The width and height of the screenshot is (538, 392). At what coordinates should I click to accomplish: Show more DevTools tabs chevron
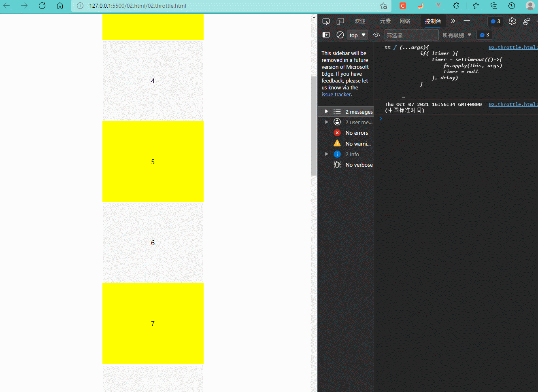[453, 21]
